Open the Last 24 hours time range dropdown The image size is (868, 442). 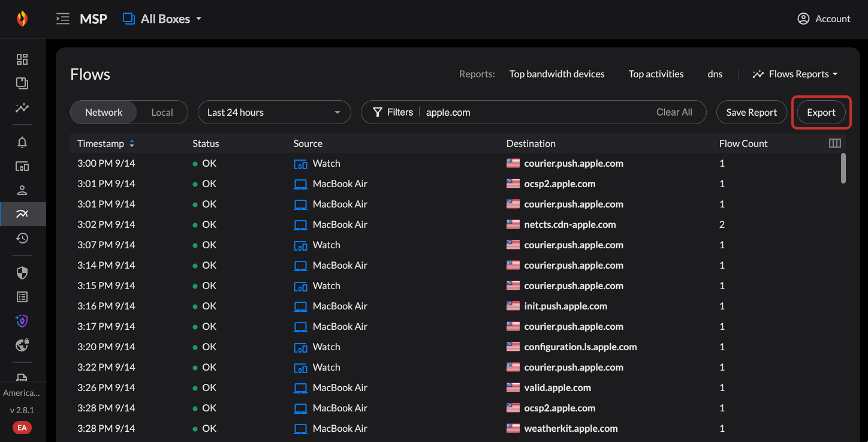coord(274,112)
